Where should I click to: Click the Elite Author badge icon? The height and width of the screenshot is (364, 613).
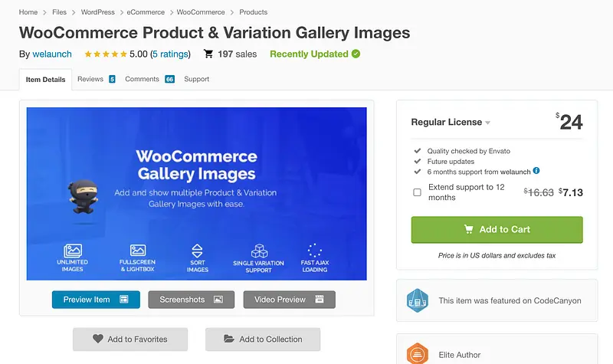pos(417,353)
